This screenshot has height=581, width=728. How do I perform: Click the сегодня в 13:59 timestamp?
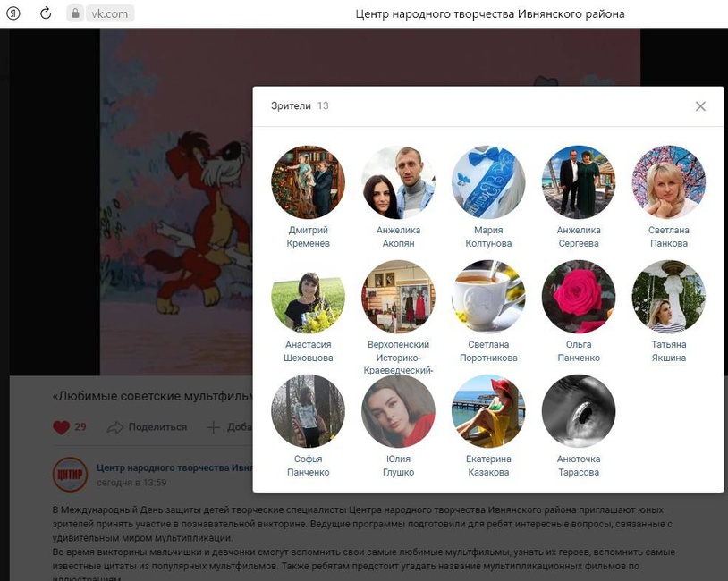pyautogui.click(x=131, y=483)
